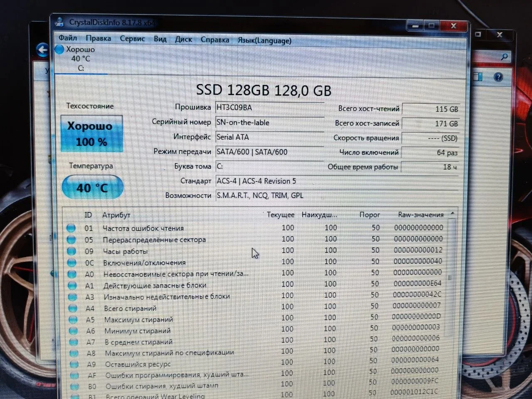This screenshot has width=532, height=399.
Task: Click status icon for В среднем стираний row
Action: pos(74,342)
